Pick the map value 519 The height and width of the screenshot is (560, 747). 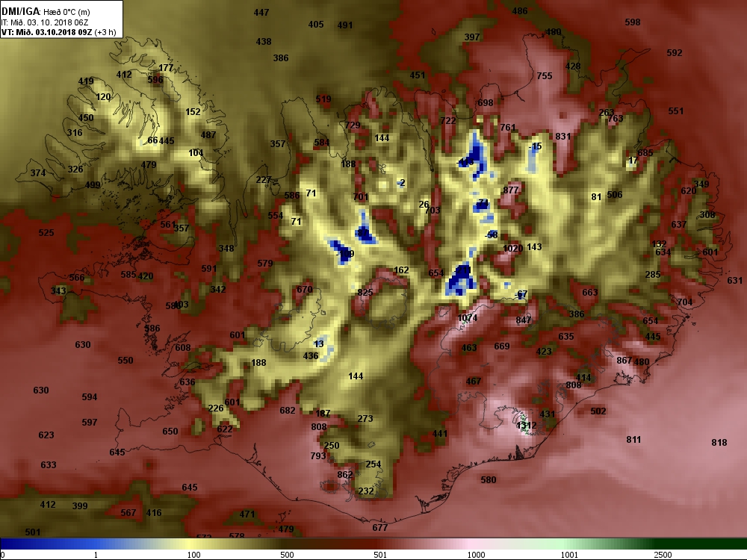click(x=323, y=99)
